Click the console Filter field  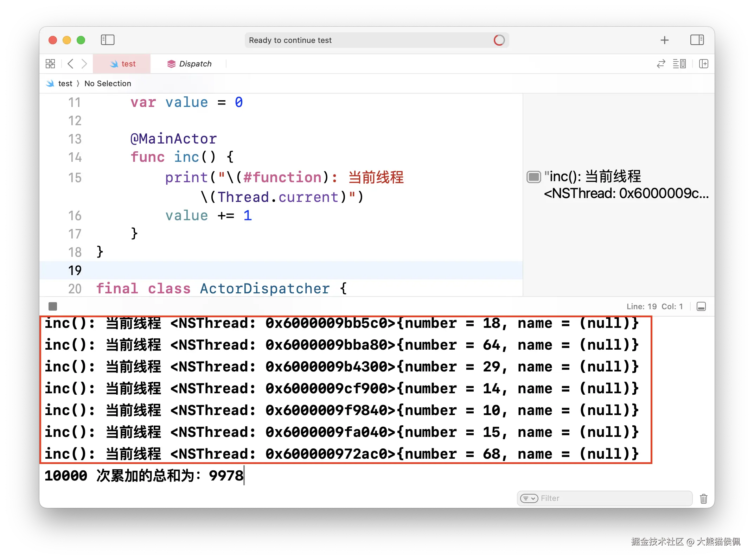click(x=612, y=498)
